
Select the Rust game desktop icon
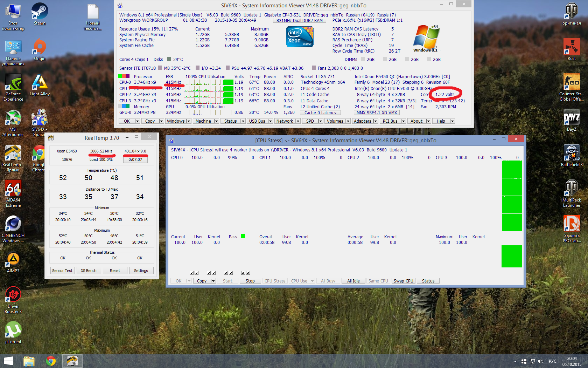click(572, 49)
